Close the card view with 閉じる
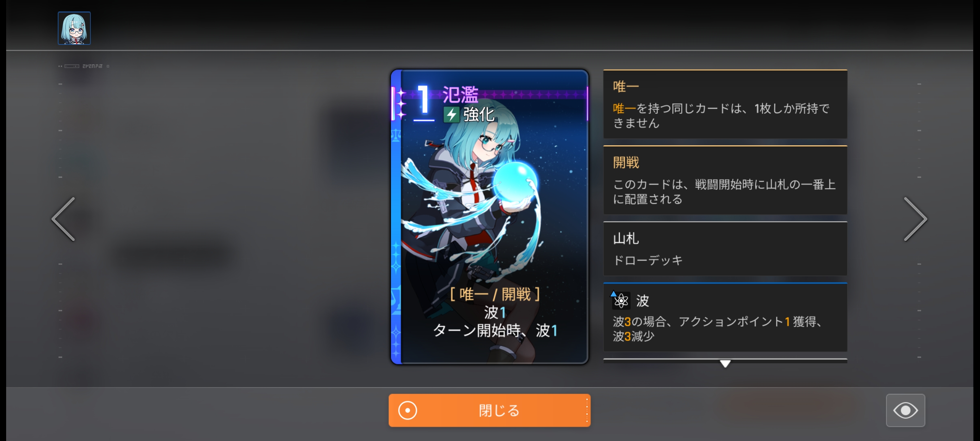The height and width of the screenshot is (441, 980). pyautogui.click(x=489, y=410)
